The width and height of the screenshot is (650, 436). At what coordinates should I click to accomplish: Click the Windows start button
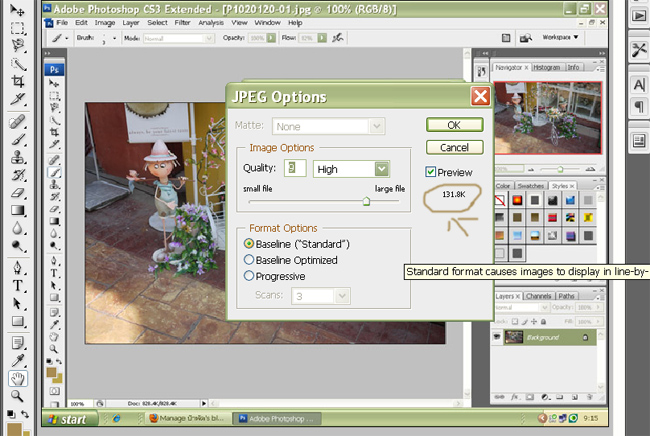pyautogui.click(x=70, y=419)
